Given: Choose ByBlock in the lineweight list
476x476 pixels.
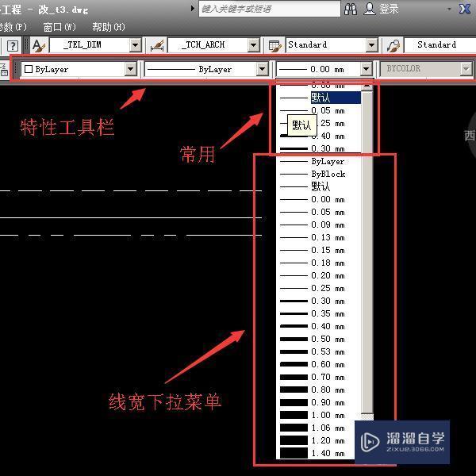Looking at the screenshot, I should click(x=321, y=175).
